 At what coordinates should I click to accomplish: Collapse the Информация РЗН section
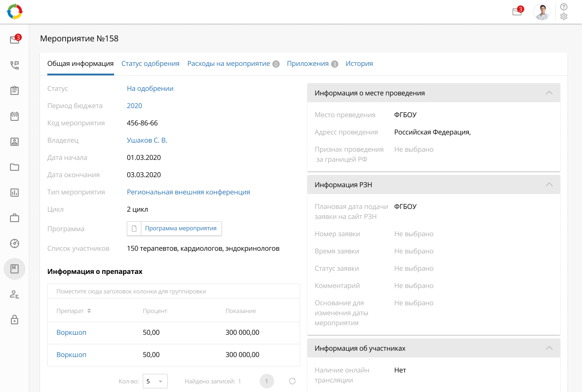(x=549, y=184)
